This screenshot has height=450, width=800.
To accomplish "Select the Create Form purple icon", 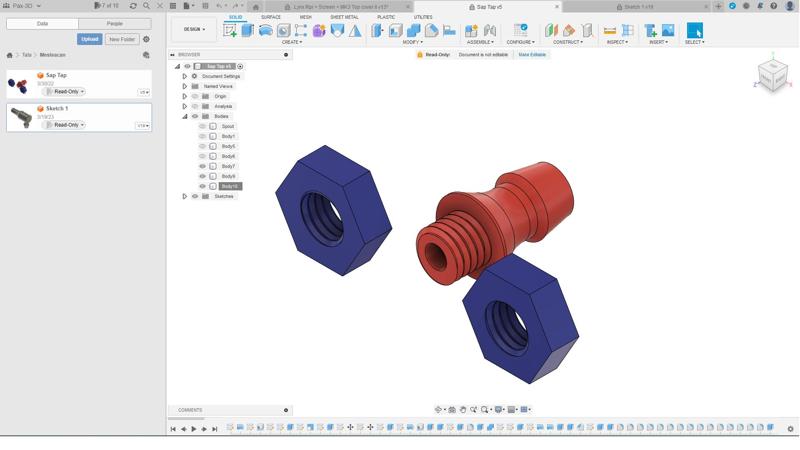I will click(x=319, y=31).
